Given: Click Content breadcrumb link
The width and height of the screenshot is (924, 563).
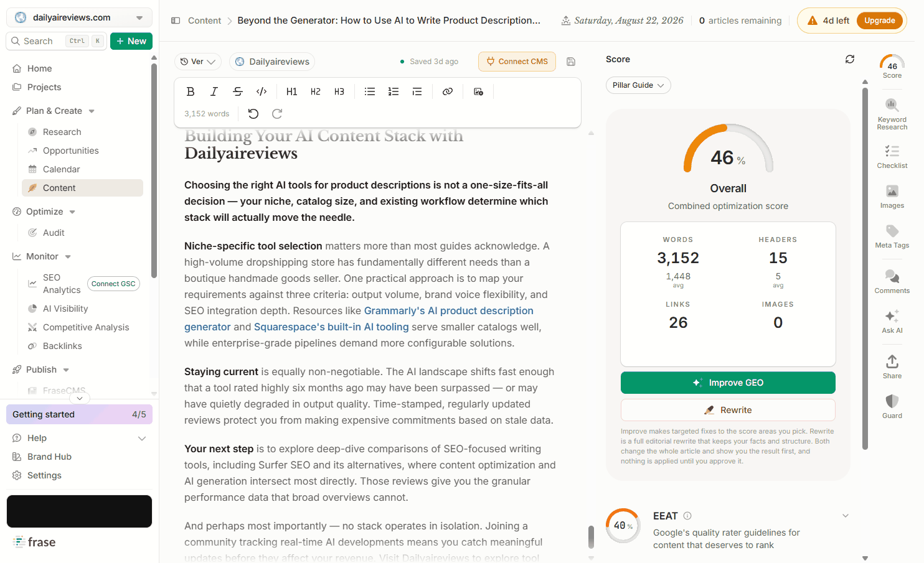Looking at the screenshot, I should (x=204, y=21).
